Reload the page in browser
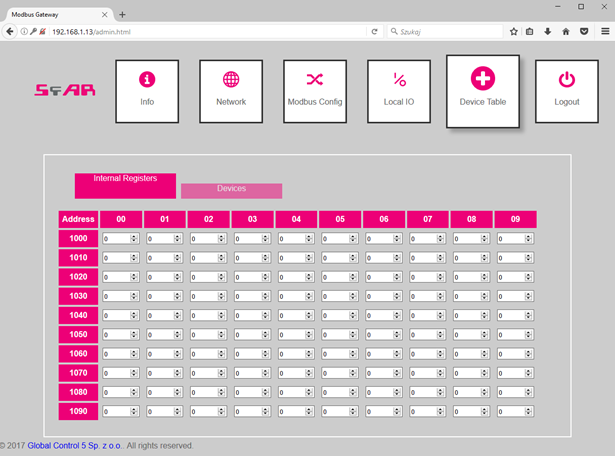Viewport: 615px width, 456px height. (375, 32)
